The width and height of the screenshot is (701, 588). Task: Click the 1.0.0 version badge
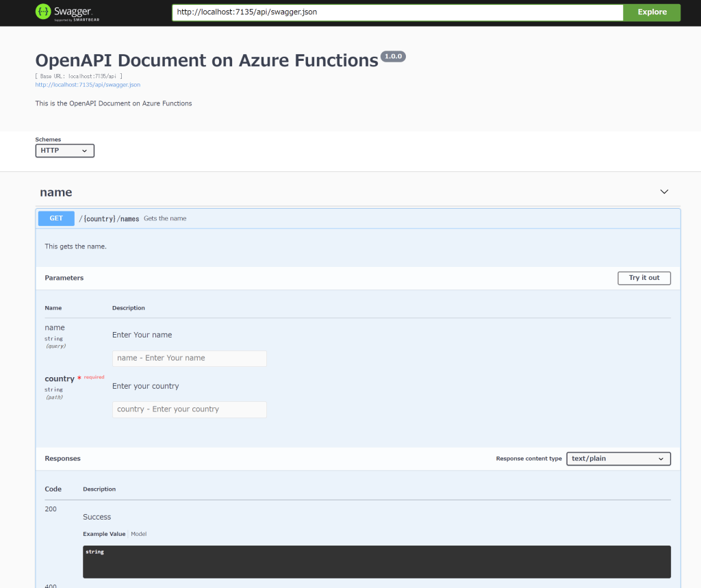point(393,56)
